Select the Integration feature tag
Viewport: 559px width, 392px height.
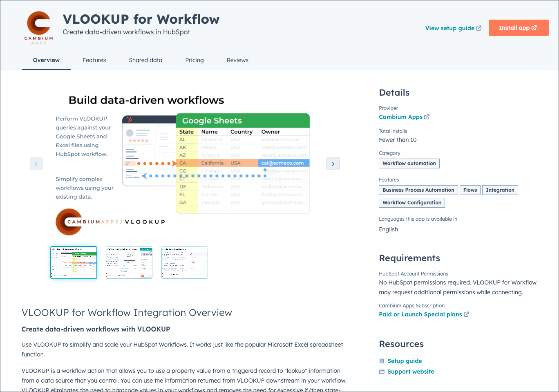tap(500, 190)
